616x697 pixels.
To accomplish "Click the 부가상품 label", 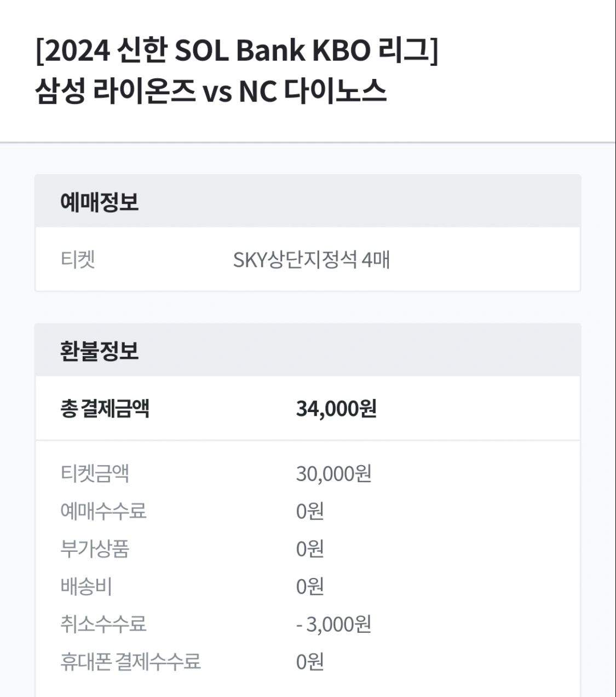I will pyautogui.click(x=95, y=549).
